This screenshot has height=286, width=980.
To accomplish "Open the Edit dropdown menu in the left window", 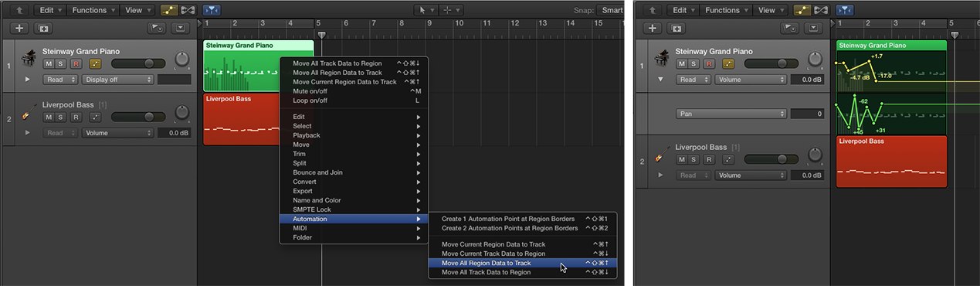I will 51,10.
